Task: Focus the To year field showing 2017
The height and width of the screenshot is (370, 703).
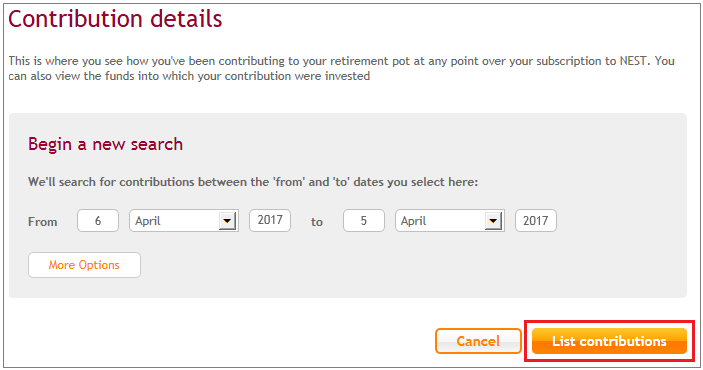Action: click(536, 221)
